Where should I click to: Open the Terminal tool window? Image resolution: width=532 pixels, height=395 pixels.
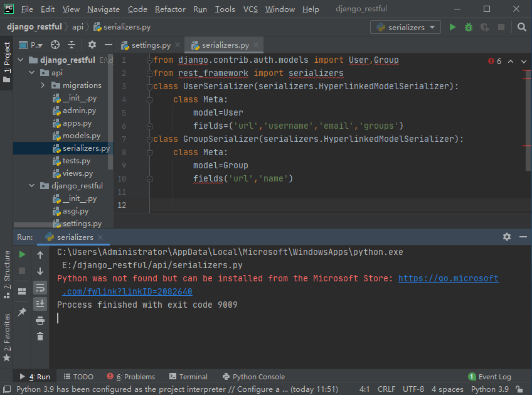(188, 376)
